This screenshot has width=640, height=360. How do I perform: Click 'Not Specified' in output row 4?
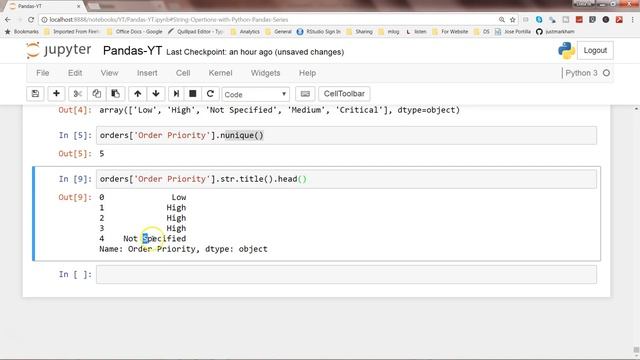tap(155, 239)
